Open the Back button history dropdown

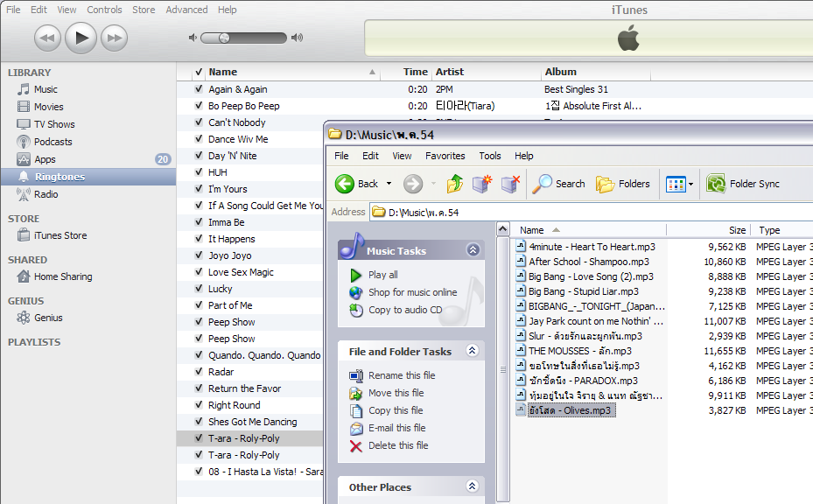(389, 184)
